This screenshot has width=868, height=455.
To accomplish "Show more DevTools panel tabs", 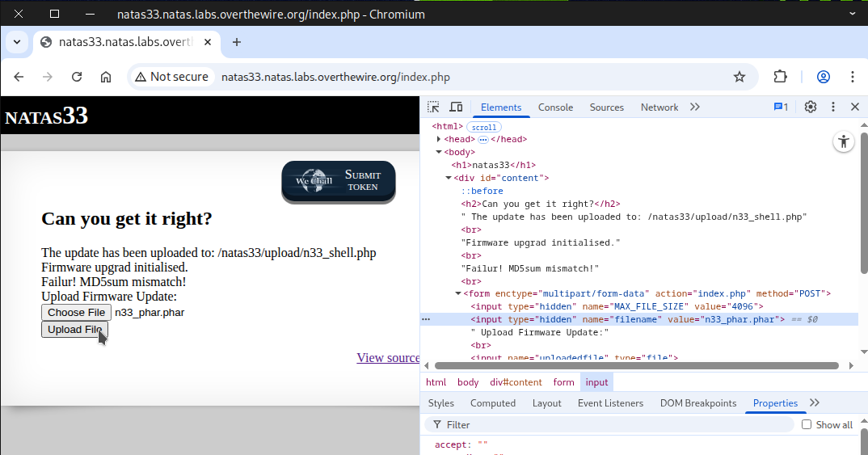I will [x=695, y=107].
